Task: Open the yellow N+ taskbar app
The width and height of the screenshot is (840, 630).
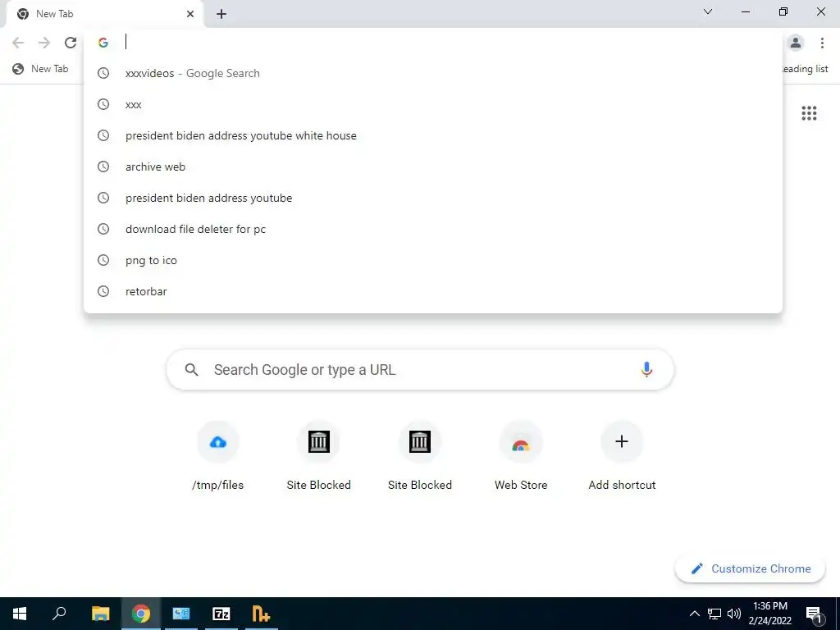Action: [x=262, y=614]
